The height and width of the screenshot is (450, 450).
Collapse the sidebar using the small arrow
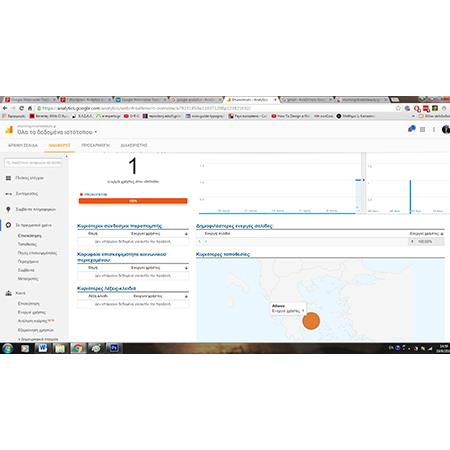pos(66,156)
